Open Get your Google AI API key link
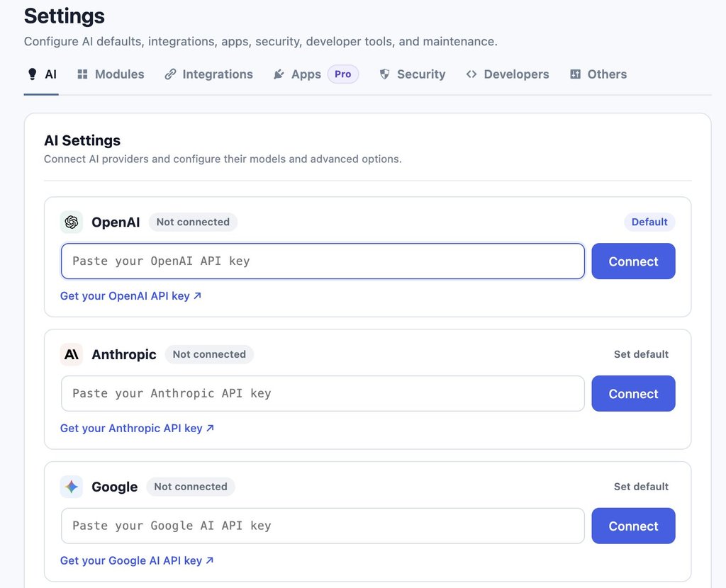This screenshot has width=726, height=588. (x=137, y=560)
